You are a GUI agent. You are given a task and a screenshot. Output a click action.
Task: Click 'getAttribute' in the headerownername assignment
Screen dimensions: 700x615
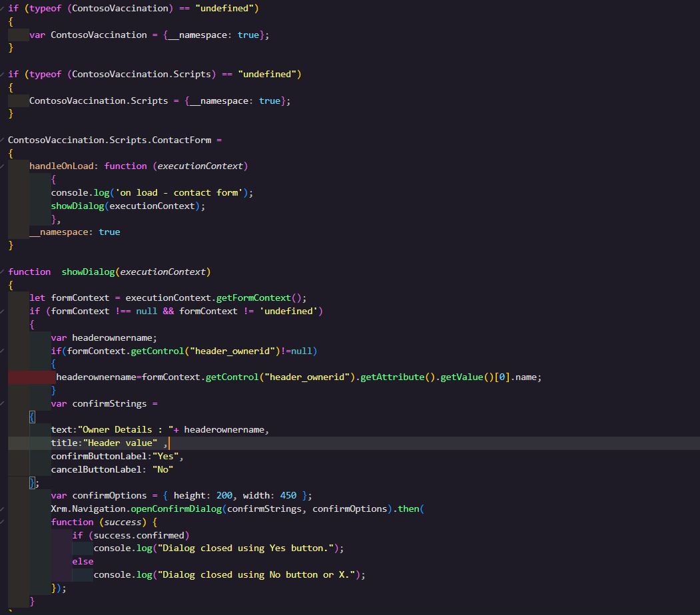(392, 377)
